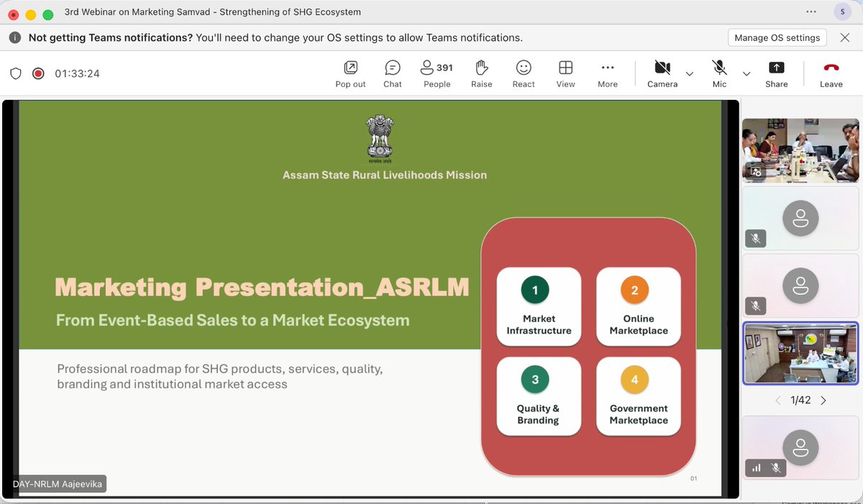Image resolution: width=863 pixels, height=504 pixels.
Task: Select the bottom participant avatar tile
Action: 800,448
